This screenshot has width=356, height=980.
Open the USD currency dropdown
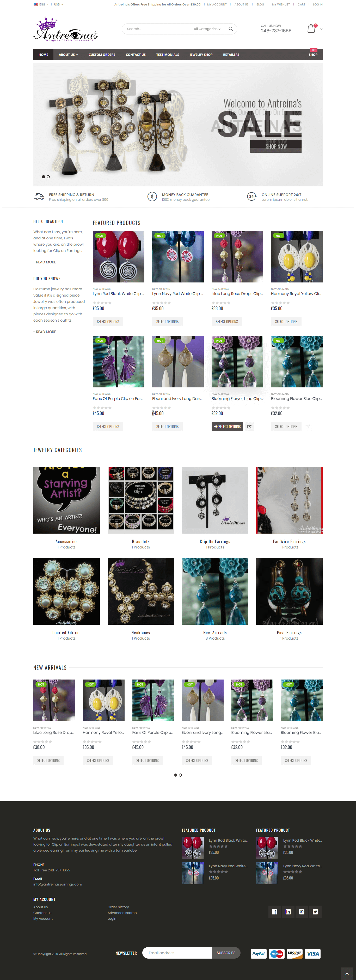tap(59, 4)
